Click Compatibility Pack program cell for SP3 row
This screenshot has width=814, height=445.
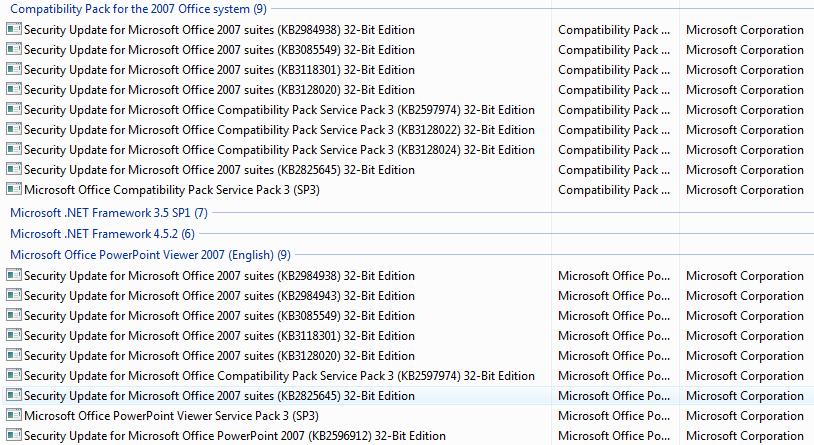pyautogui.click(x=614, y=190)
